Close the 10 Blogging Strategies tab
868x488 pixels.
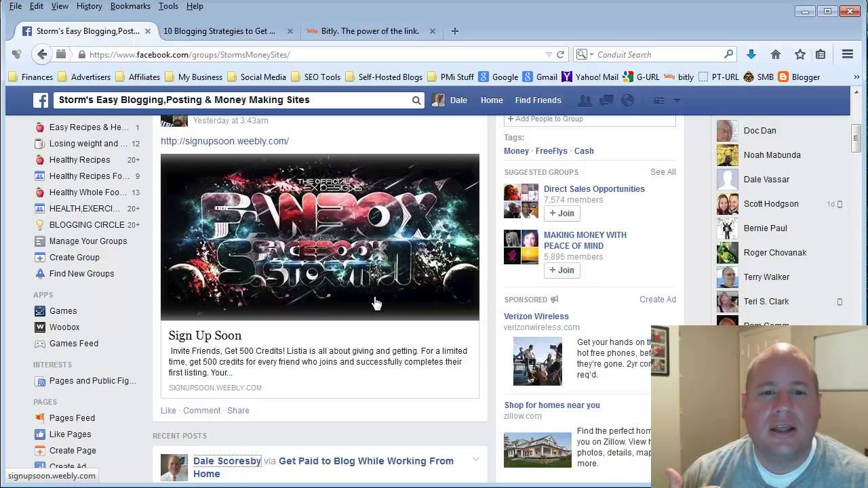click(x=290, y=31)
